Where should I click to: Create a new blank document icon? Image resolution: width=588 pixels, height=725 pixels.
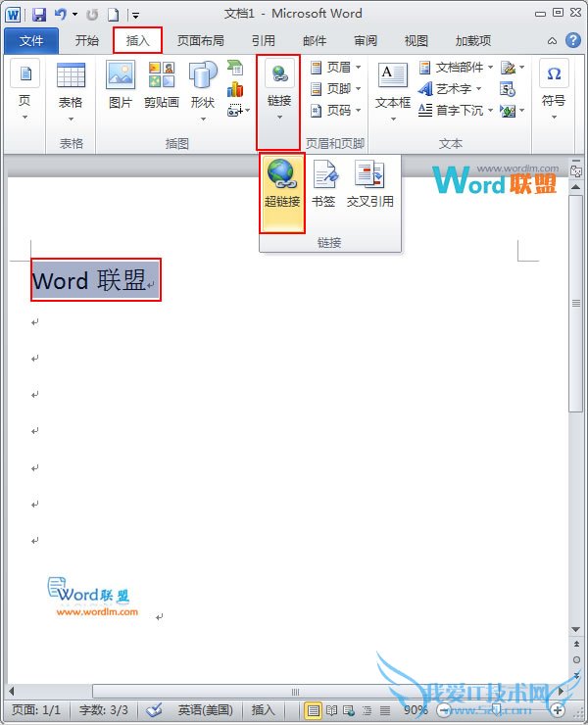pyautogui.click(x=114, y=15)
